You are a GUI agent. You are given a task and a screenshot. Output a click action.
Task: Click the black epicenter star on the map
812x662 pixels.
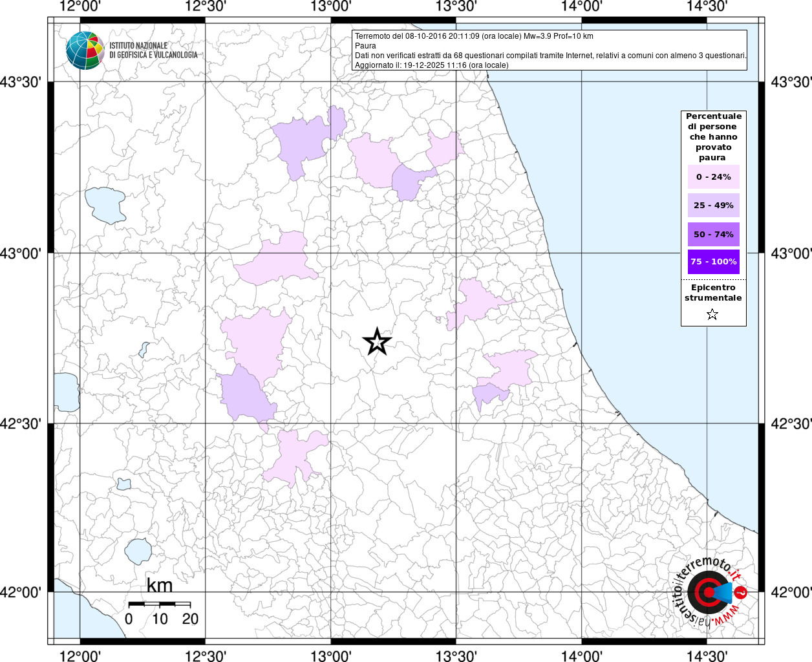[377, 342]
